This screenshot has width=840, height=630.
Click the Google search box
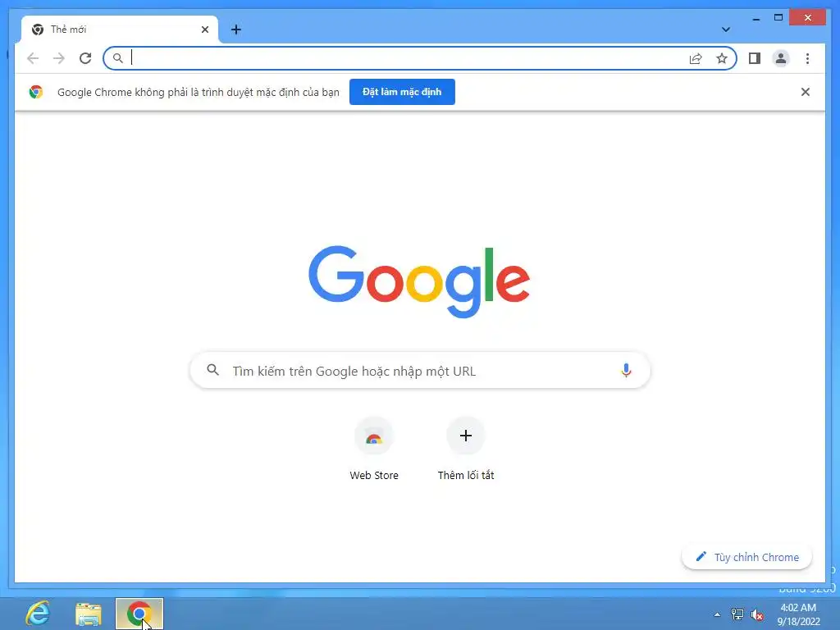pyautogui.click(x=421, y=371)
